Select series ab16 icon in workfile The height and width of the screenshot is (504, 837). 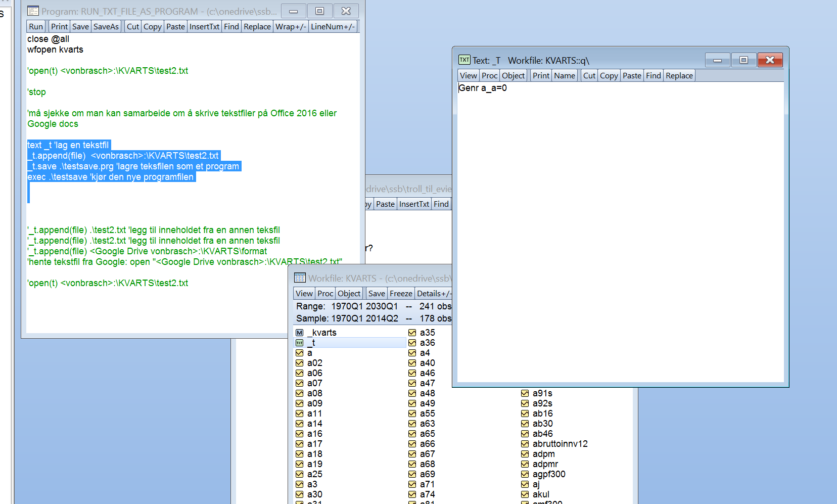point(525,414)
